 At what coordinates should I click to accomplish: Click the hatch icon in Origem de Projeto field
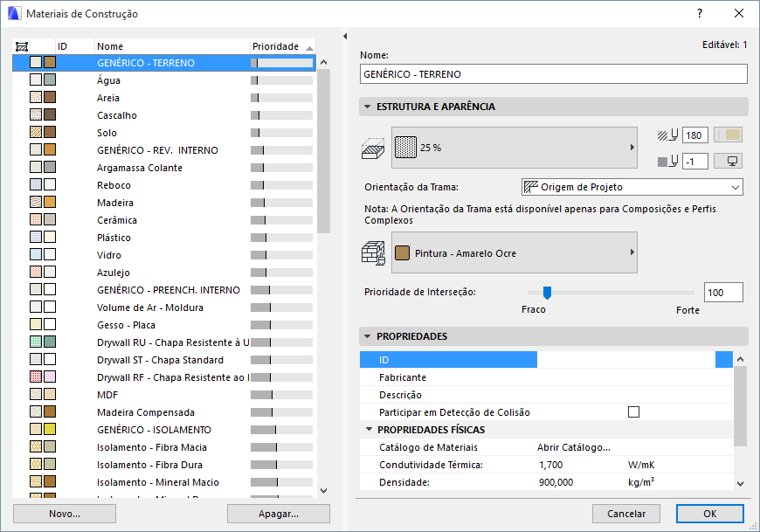tap(531, 187)
